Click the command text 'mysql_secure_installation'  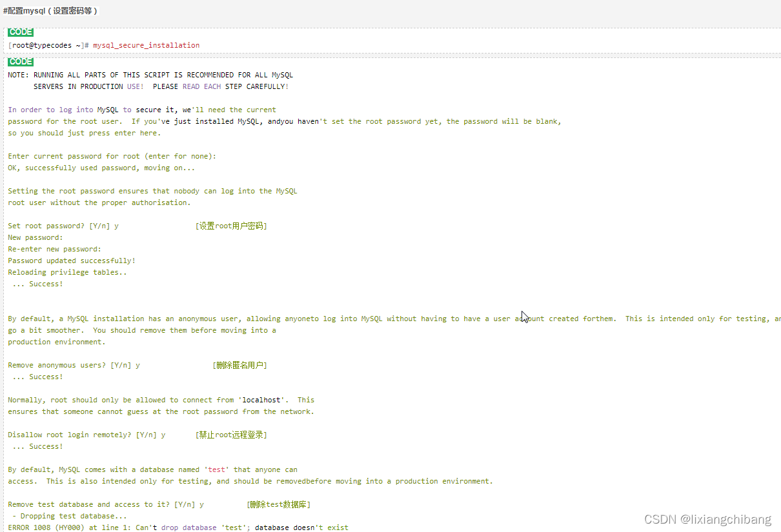(147, 45)
